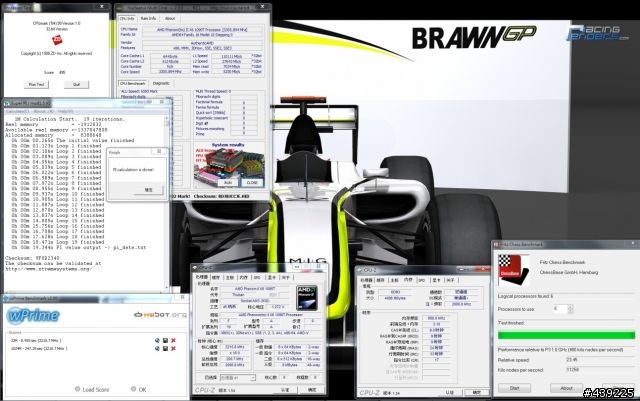The width and height of the screenshot is (640, 401).
Task: Open the hwbot.org link in wPrime
Action: tap(160, 314)
